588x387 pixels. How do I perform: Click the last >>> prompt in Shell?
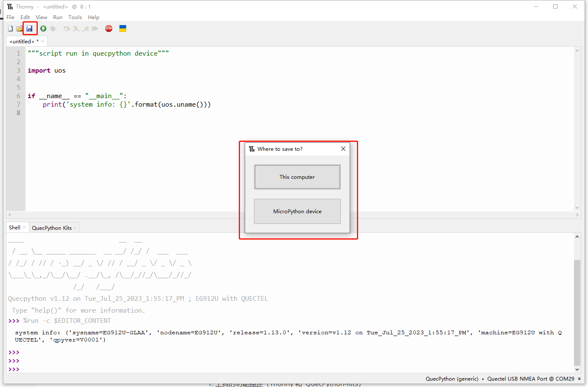(14, 370)
